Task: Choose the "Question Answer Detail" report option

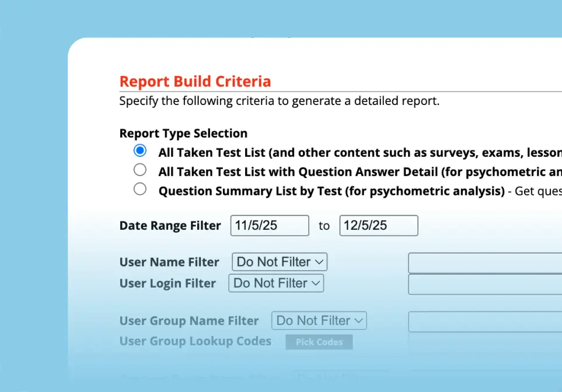Action: point(139,169)
